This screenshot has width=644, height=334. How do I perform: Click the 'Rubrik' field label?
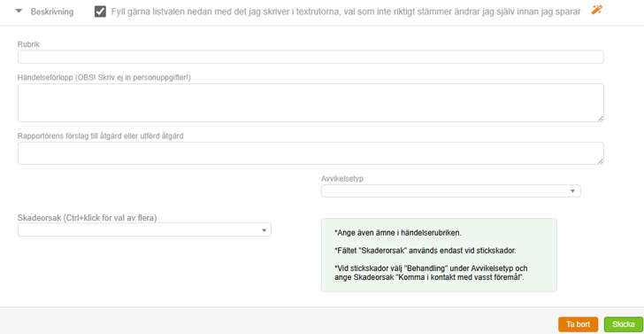pyautogui.click(x=28, y=44)
